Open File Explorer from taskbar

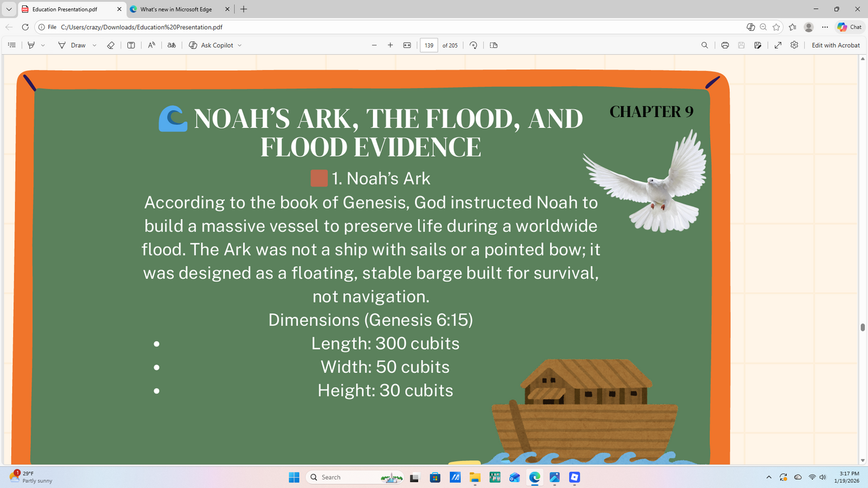475,477
